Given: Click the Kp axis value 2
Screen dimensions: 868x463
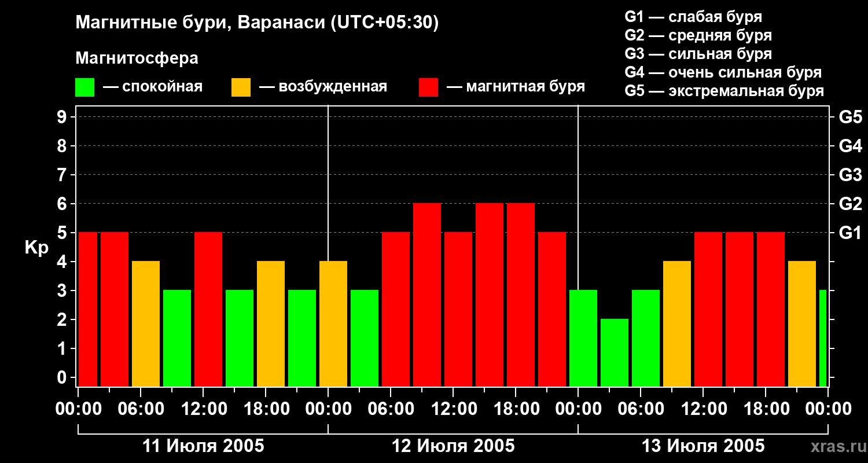Looking at the screenshot, I should coord(63,319).
